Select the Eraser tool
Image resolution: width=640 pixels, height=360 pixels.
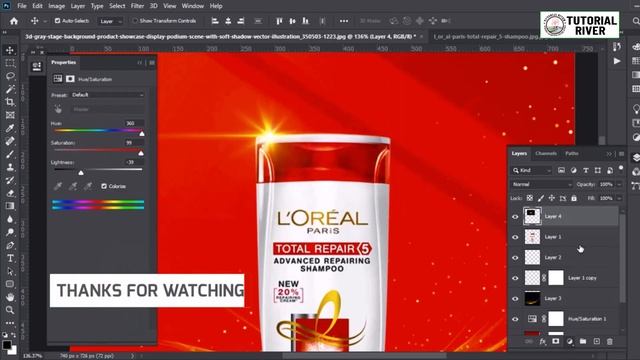click(10, 193)
